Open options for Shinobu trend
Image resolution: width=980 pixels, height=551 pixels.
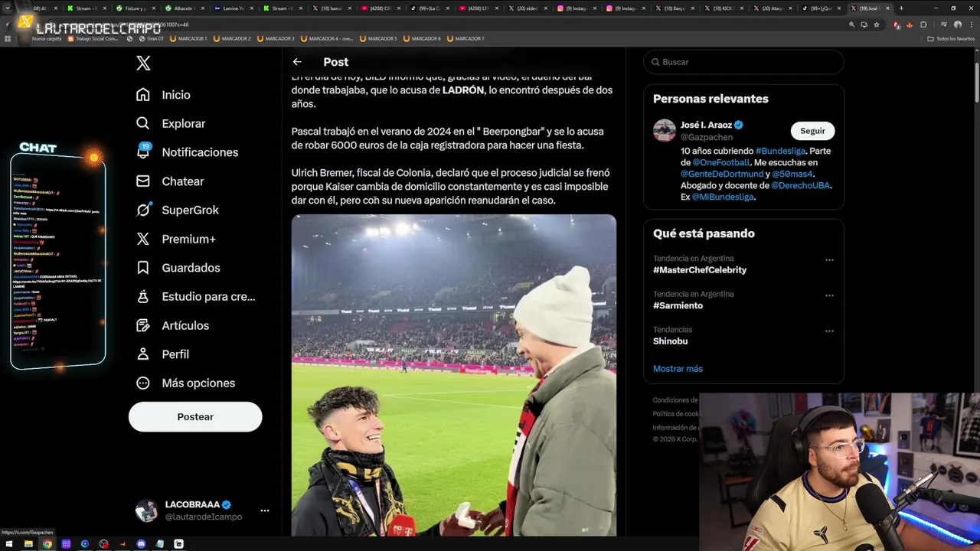829,331
